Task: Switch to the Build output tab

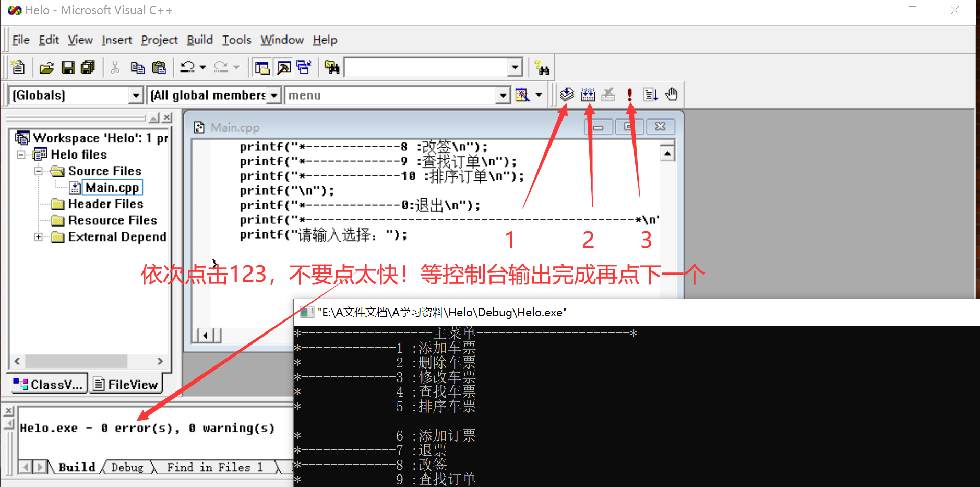Action: [x=77, y=467]
